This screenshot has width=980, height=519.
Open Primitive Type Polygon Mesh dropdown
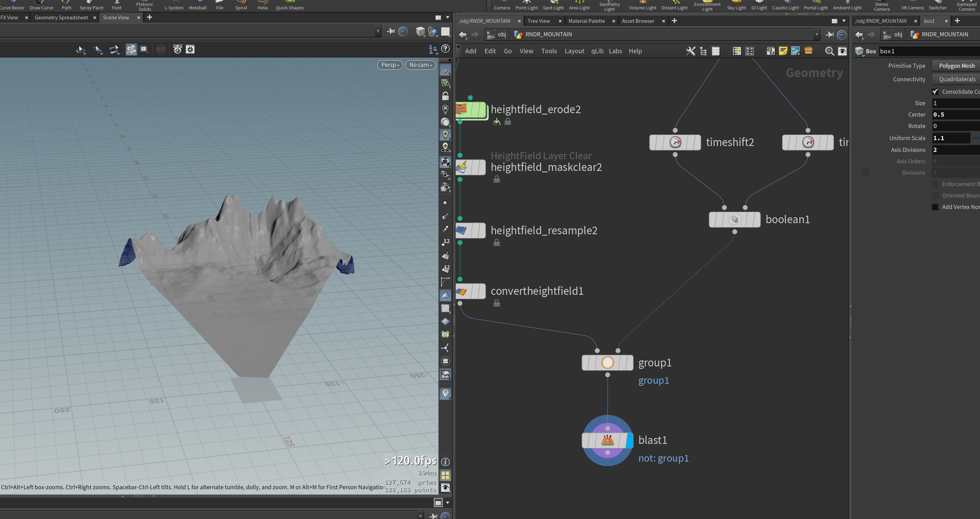point(956,66)
